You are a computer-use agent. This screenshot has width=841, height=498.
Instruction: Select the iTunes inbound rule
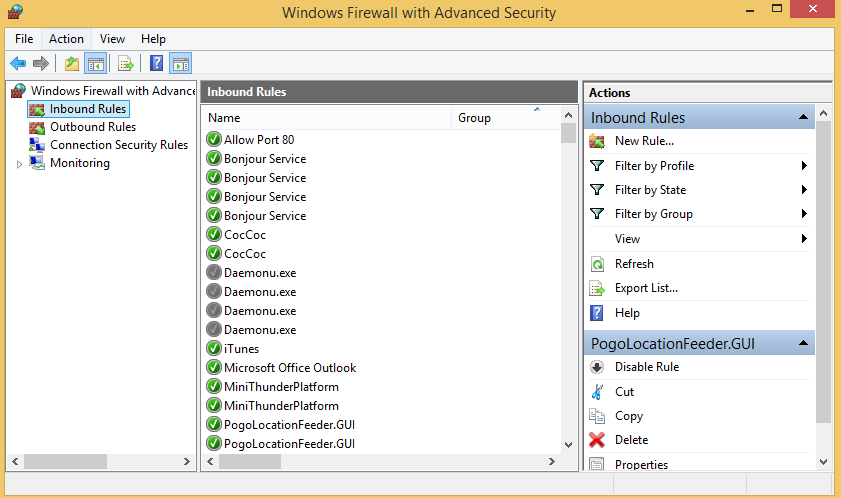point(241,349)
